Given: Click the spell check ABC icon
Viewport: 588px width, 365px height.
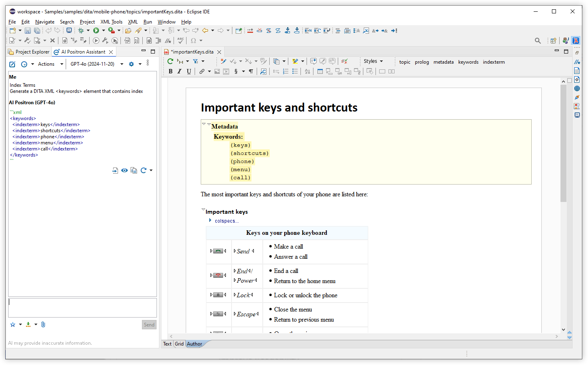Looking at the screenshot, I should tap(180, 41).
